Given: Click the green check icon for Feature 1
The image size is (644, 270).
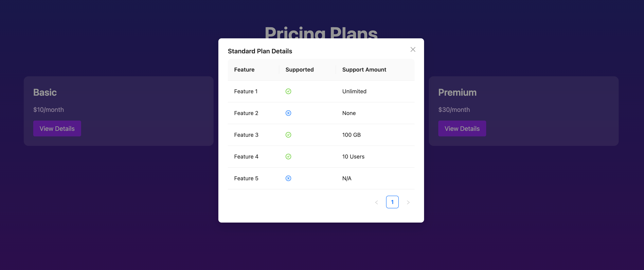Looking at the screenshot, I should tap(288, 91).
